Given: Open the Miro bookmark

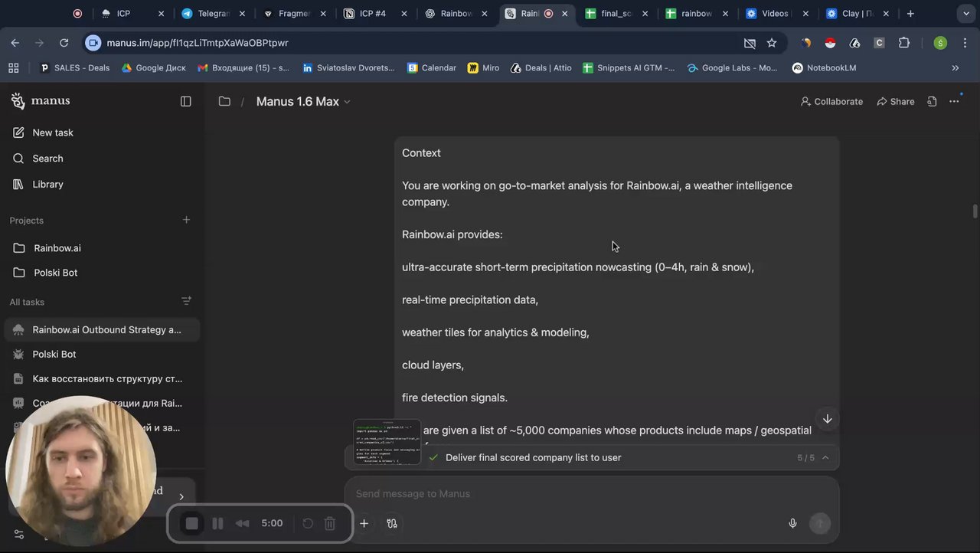Looking at the screenshot, I should 483,68.
